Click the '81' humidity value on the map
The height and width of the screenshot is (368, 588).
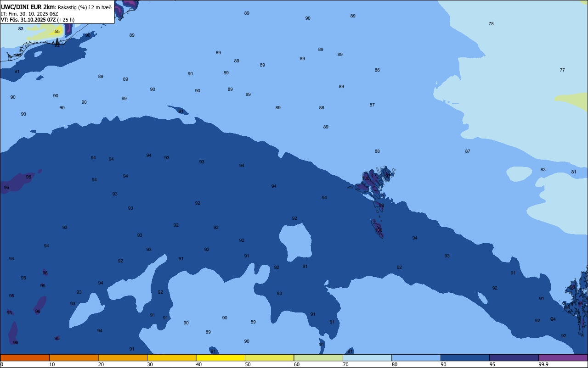click(574, 172)
